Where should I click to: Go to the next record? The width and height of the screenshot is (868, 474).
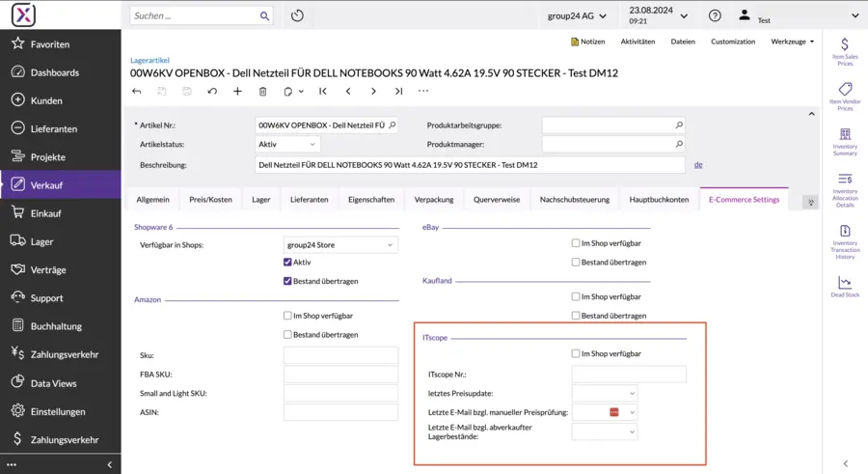point(373,92)
